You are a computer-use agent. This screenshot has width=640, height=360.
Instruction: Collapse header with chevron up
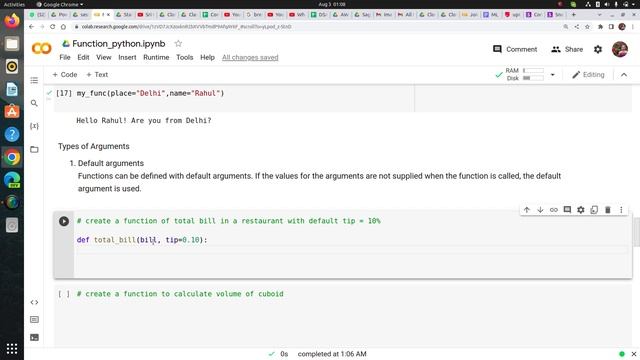click(x=624, y=75)
